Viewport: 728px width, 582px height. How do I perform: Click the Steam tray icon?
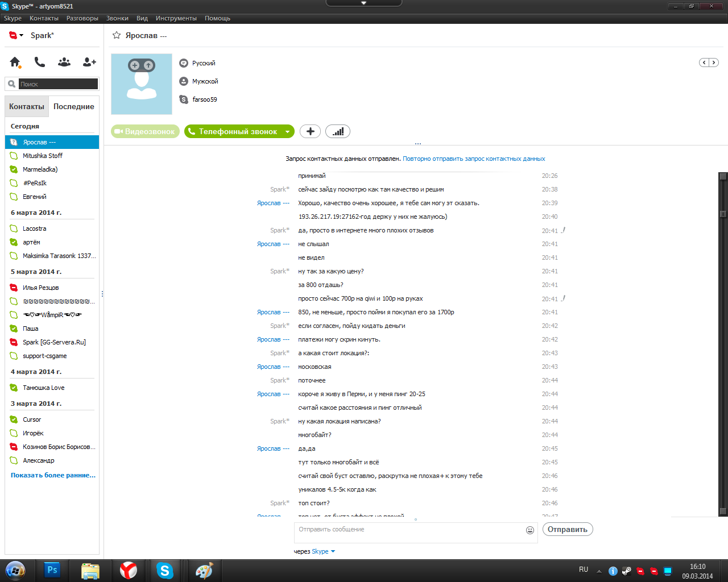627,571
